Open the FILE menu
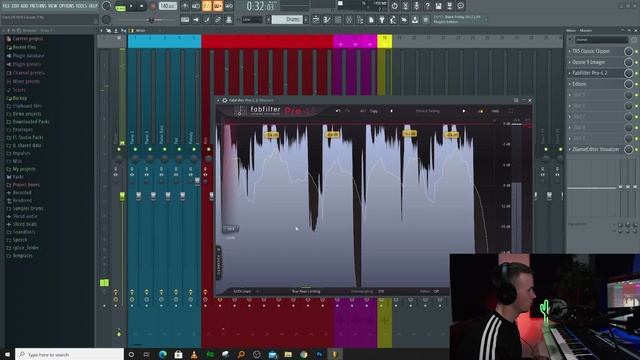This screenshot has height=360, width=640. 6,6
